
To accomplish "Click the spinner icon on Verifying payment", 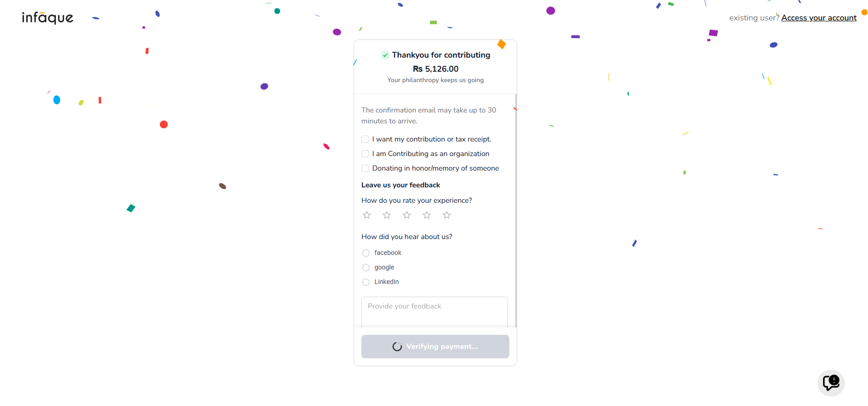I will click(x=397, y=347).
